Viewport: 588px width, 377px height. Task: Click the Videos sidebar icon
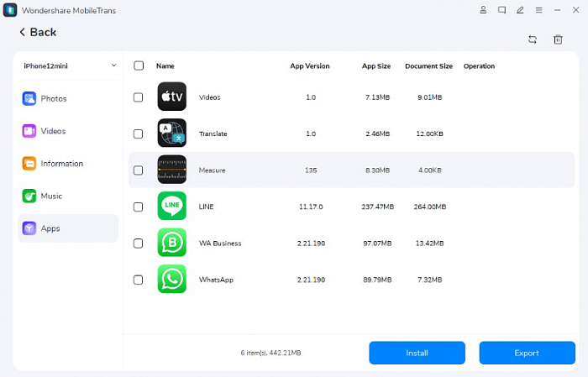pos(29,131)
